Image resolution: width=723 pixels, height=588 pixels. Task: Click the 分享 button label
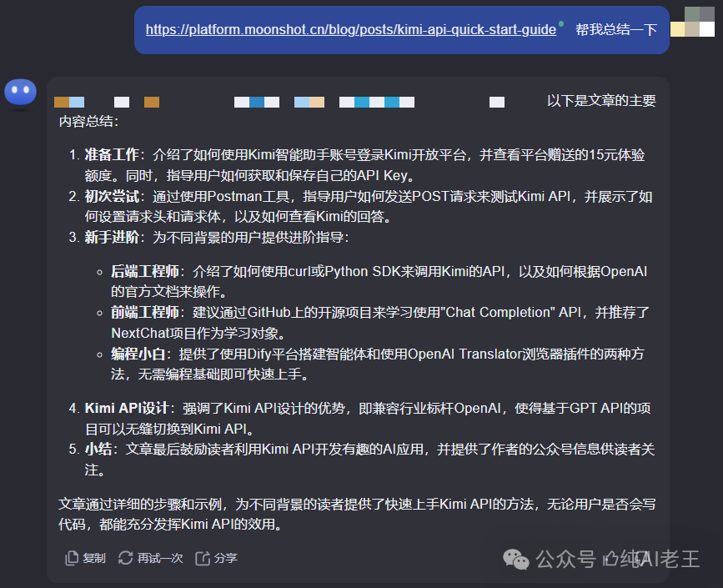point(225,559)
